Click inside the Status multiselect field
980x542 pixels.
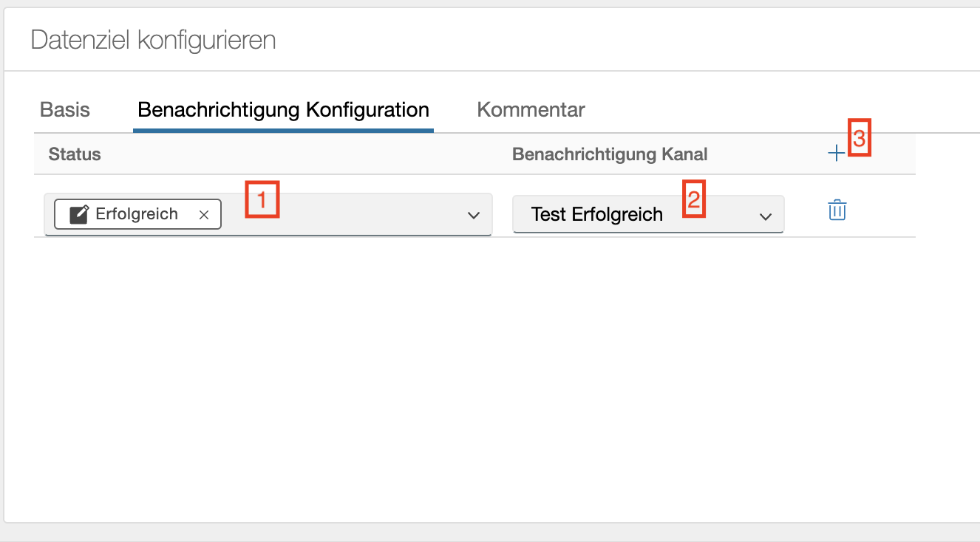pos(333,215)
